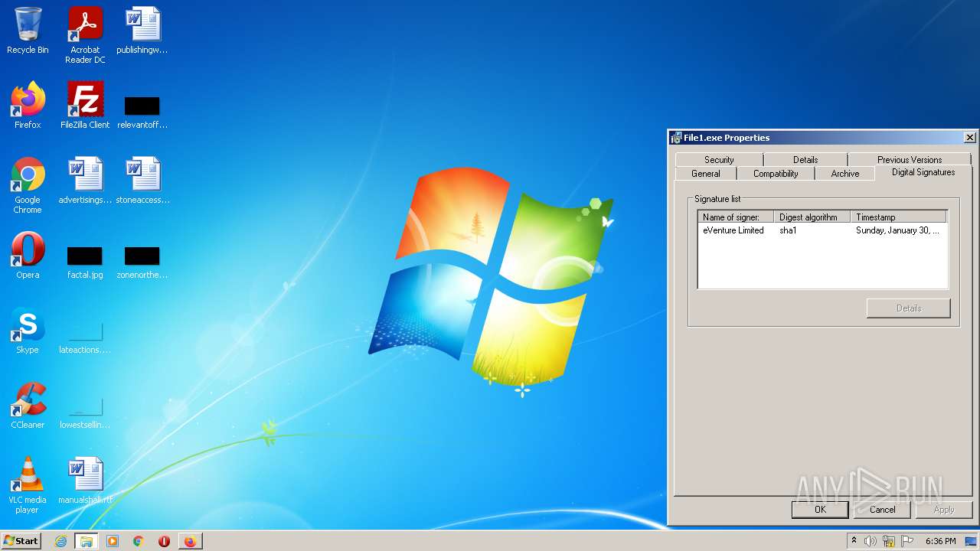Sort by Name of signer column
The height and width of the screenshot is (551, 980).
click(736, 217)
